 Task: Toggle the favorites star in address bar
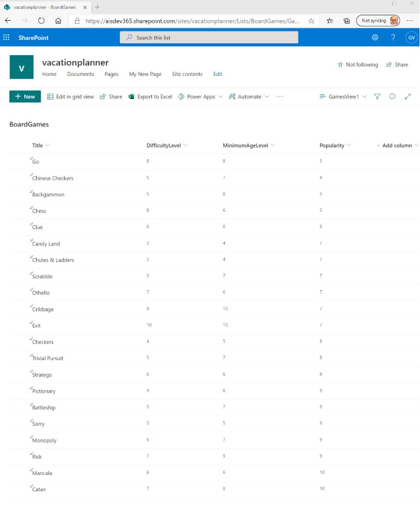click(311, 20)
